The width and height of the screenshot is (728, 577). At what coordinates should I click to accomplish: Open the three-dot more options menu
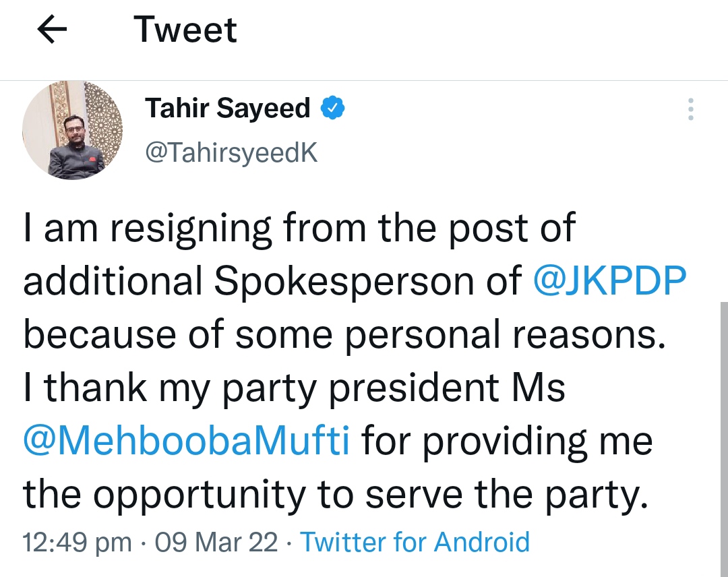690,109
